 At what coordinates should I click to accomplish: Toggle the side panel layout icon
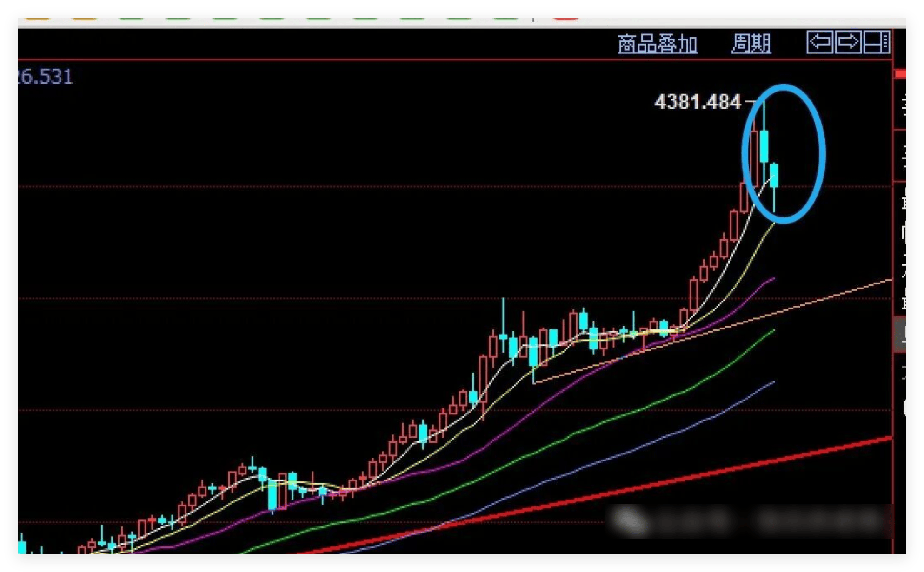tap(877, 43)
